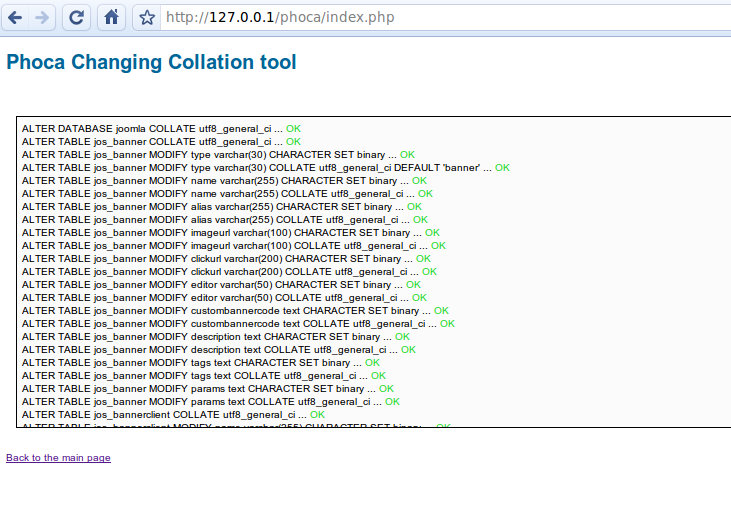Image resolution: width=731 pixels, height=506 pixels.
Task: Bookmark page with the star icon
Action: (x=147, y=18)
